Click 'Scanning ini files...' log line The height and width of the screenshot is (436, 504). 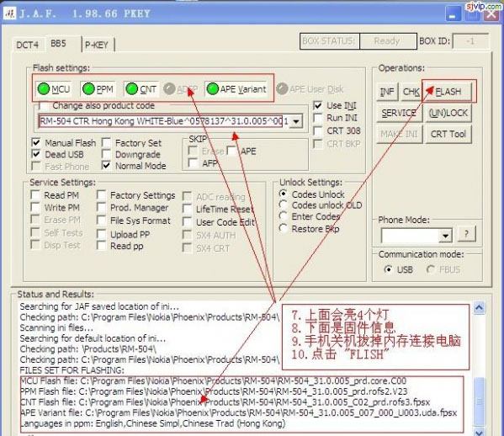pos(56,327)
